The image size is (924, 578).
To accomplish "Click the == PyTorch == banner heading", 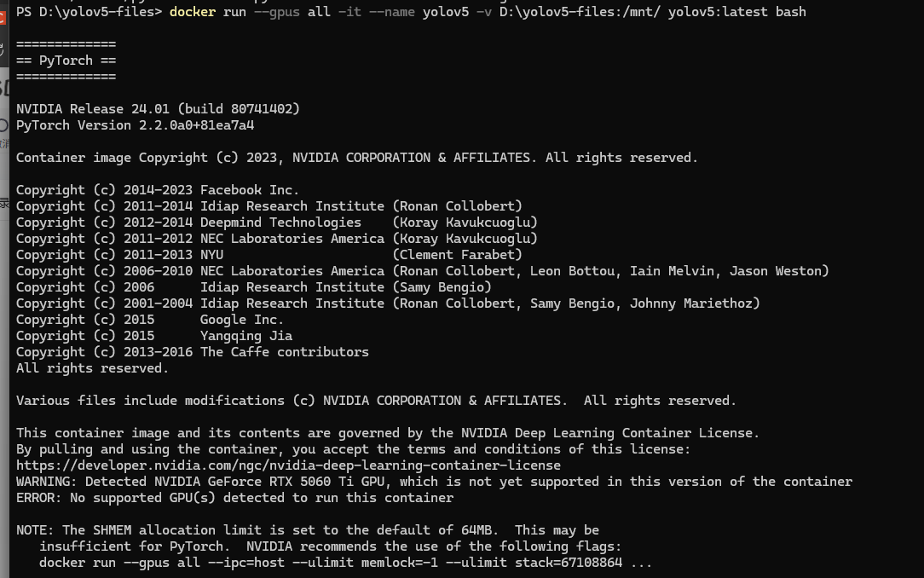I will 66,61.
